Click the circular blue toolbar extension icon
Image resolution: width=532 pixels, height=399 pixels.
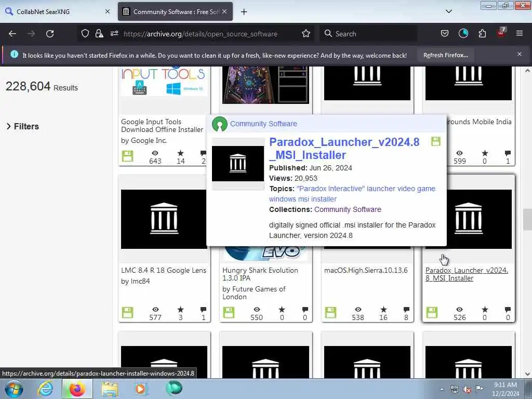coord(463,33)
